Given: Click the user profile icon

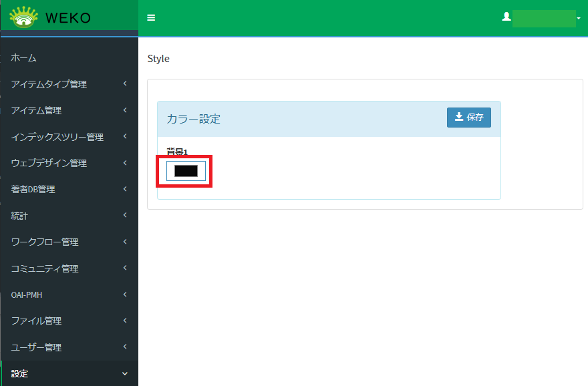Looking at the screenshot, I should 506,17.
